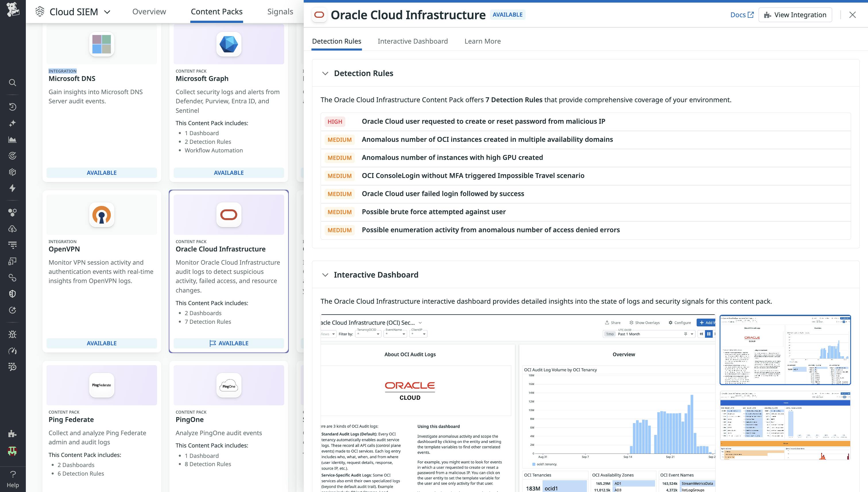Open the TenancyOCID filter dropdown
Image resolution: width=868 pixels, height=492 pixels.
[368, 334]
